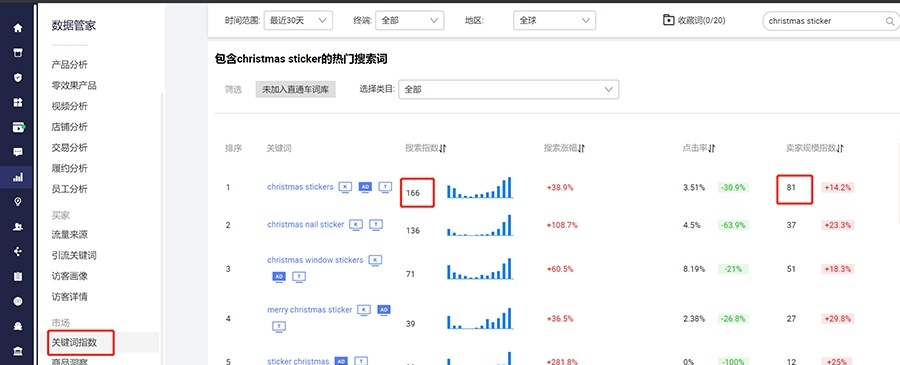The height and width of the screenshot is (365, 900).
Task: Click the 8.19% click rate value
Action: [x=693, y=269]
